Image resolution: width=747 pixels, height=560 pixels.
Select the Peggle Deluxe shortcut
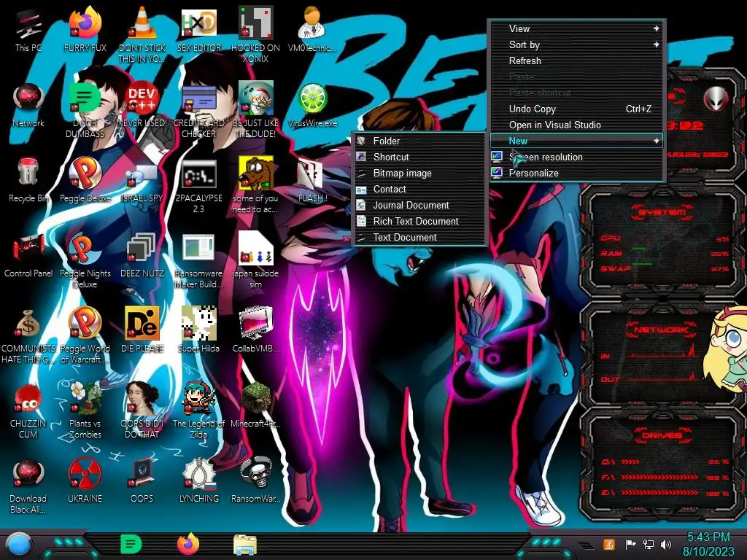[85, 180]
